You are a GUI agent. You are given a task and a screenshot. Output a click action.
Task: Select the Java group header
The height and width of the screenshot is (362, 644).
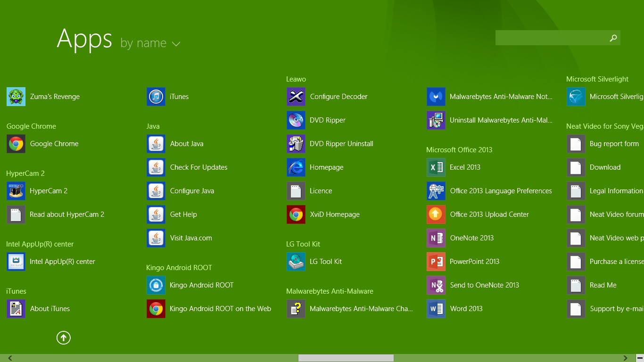click(x=153, y=126)
